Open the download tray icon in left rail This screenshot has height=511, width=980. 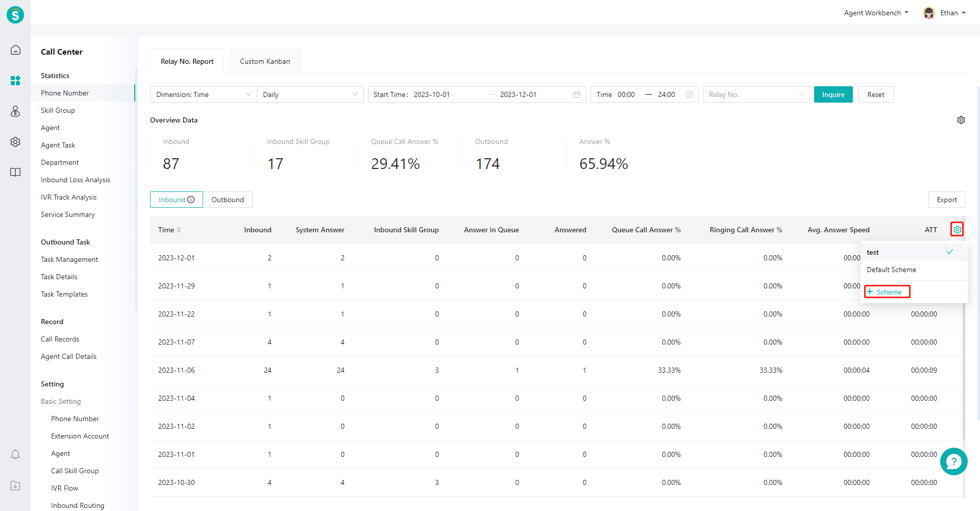pos(15,485)
